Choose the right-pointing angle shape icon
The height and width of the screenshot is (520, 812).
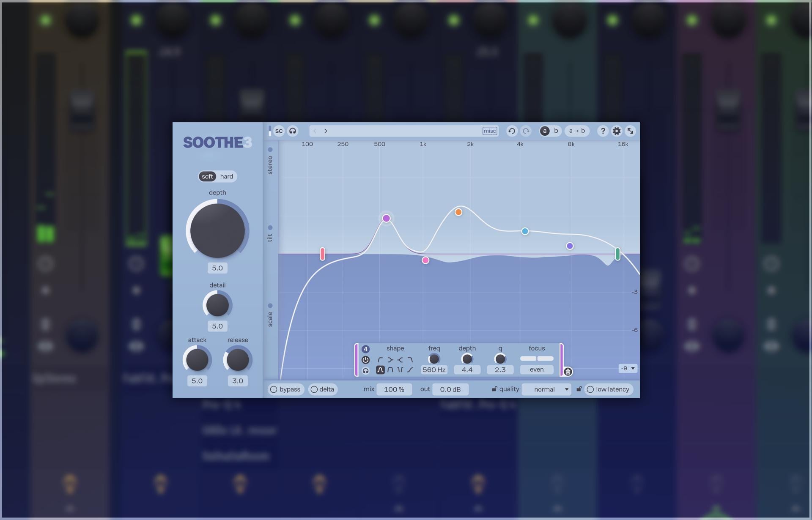click(x=390, y=360)
